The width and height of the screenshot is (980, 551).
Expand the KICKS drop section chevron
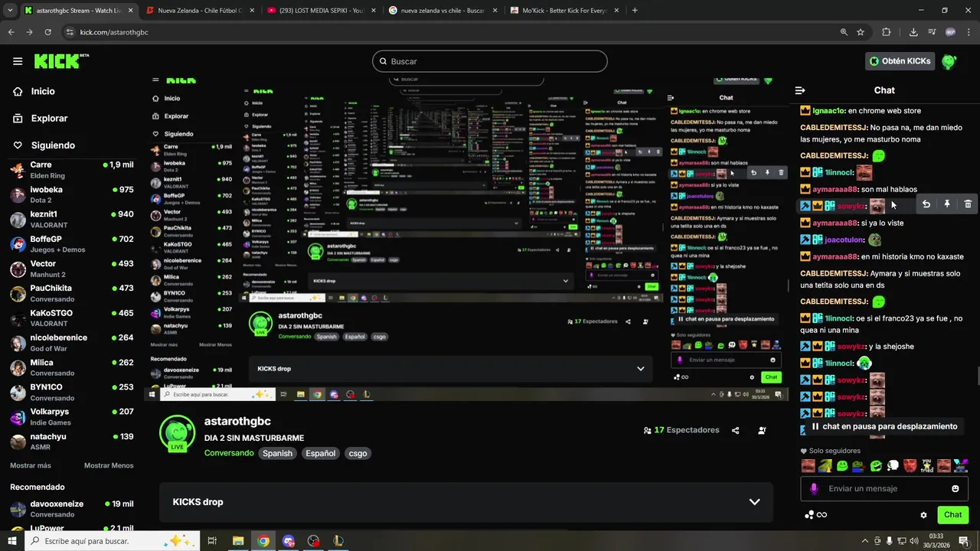point(754,502)
